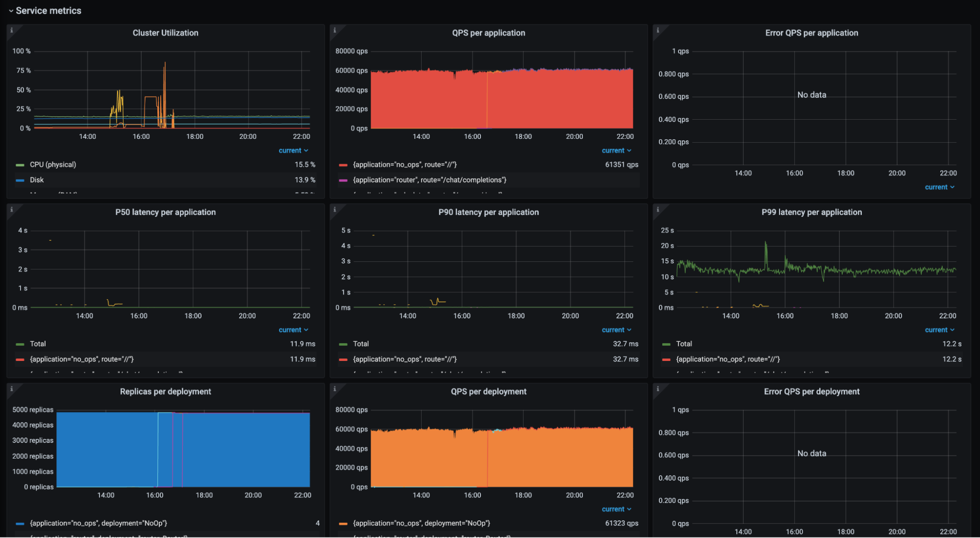The height and width of the screenshot is (538, 980).
Task: Click info icon on Replicas per deployment panel
Action: click(x=11, y=389)
